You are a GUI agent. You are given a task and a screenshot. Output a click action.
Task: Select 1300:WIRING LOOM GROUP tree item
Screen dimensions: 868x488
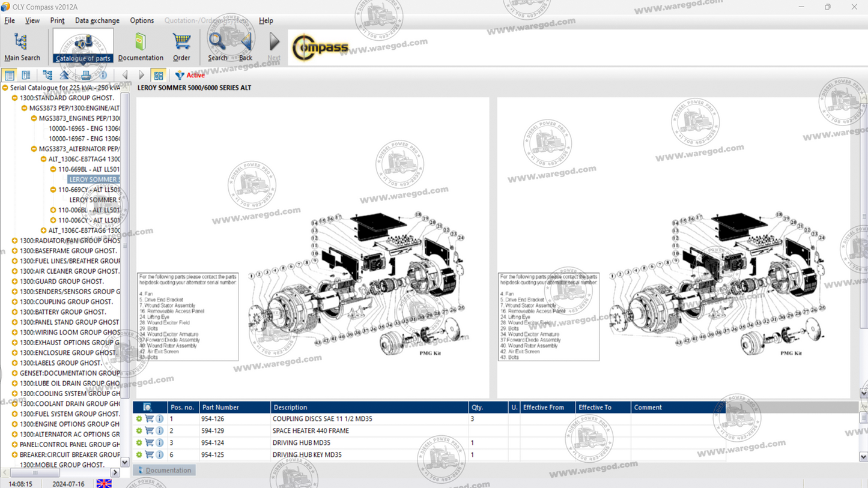pos(70,333)
